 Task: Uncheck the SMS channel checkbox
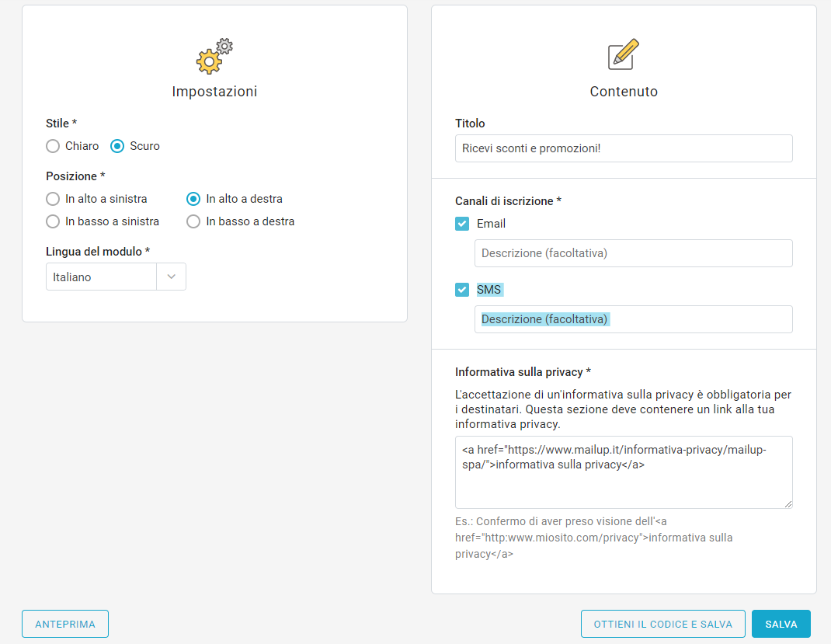462,290
